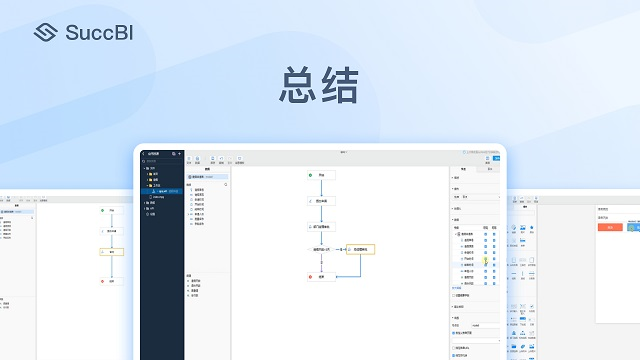Click the magnifier icon in the field list panel
This screenshot has height=360, width=640.
pyautogui.click(x=226, y=184)
